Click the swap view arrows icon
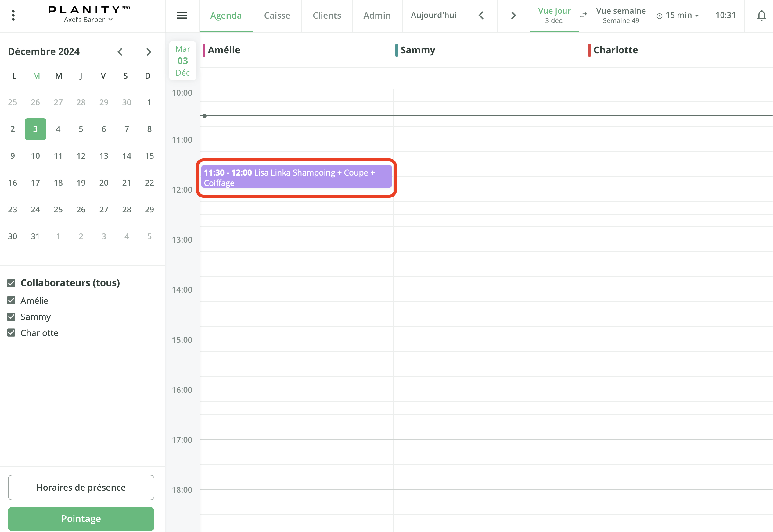Image resolution: width=773 pixels, height=532 pixels. 583,15
